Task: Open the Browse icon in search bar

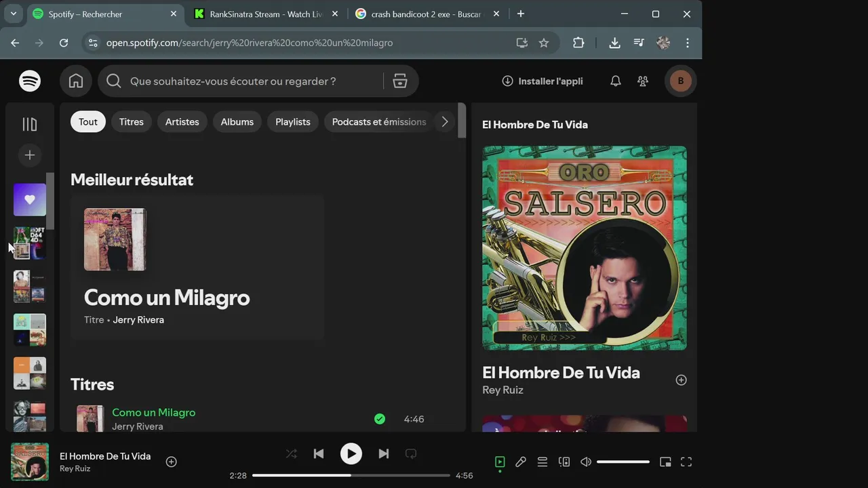Action: point(400,81)
